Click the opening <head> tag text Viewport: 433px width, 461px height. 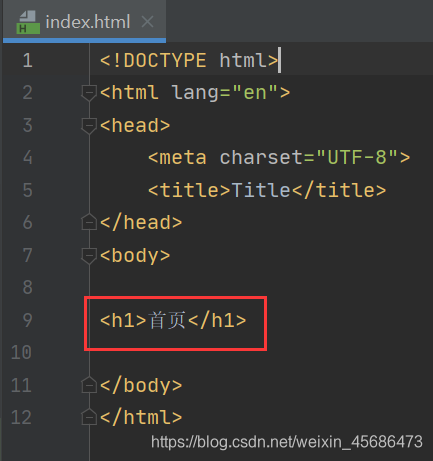(135, 125)
